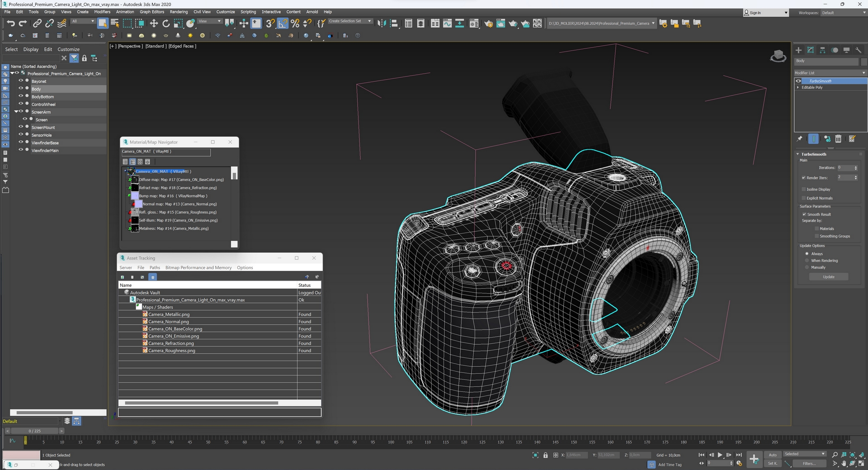Go to the end frame
Viewport: 868px width, 470px height.
tap(739, 455)
